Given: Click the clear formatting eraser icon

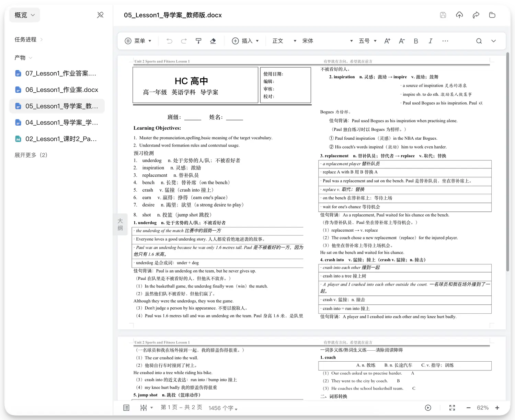Looking at the screenshot, I should 213,41.
